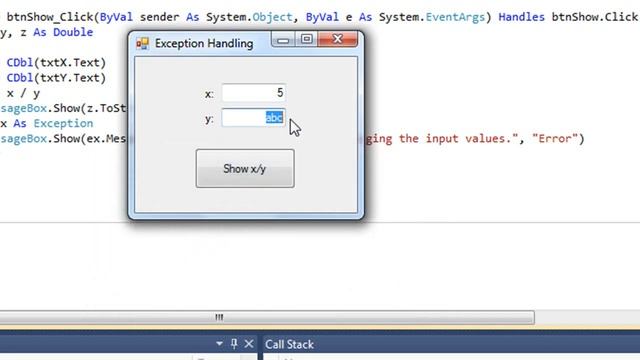The image size is (640, 360).
Task: Close the Exception Handling window
Action: tap(338, 39)
